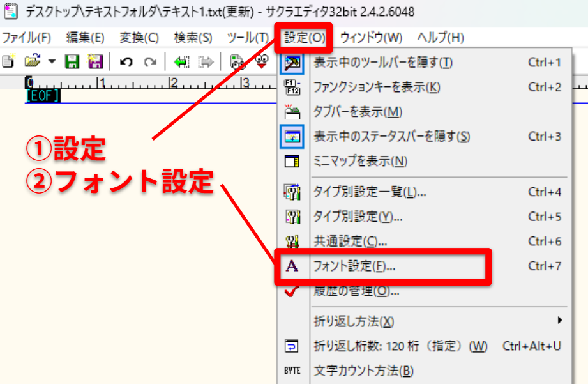Toggle 表示中のツールバーを隠す menu item

[x=383, y=63]
